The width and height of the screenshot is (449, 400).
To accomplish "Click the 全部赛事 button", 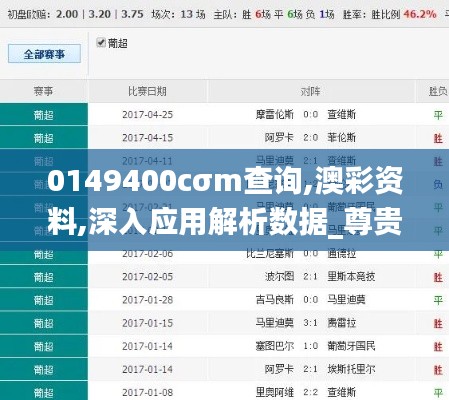I will [44, 54].
